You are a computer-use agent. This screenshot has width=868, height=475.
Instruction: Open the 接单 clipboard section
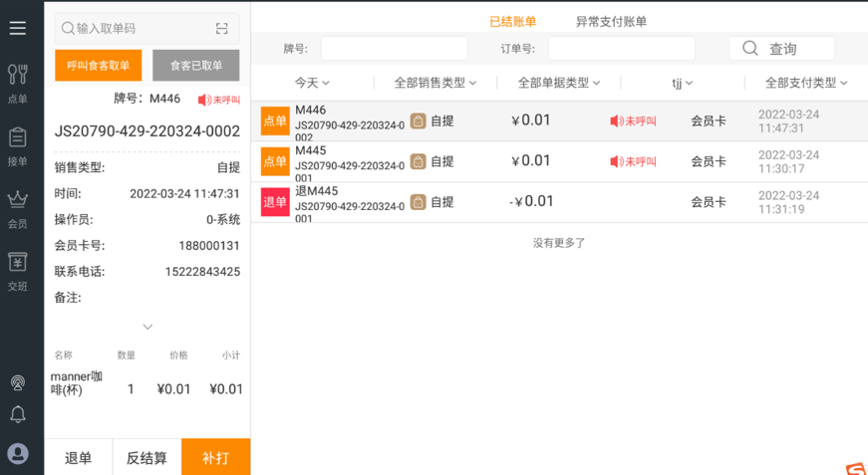[18, 146]
